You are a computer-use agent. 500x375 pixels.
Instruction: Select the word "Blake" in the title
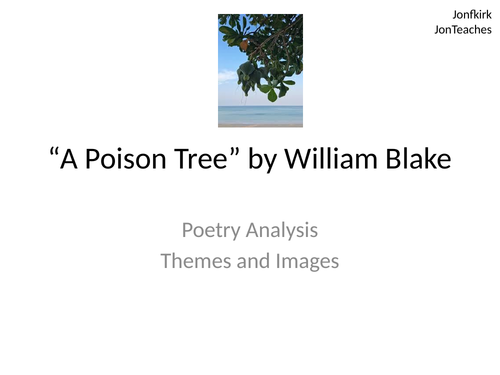tap(418, 158)
